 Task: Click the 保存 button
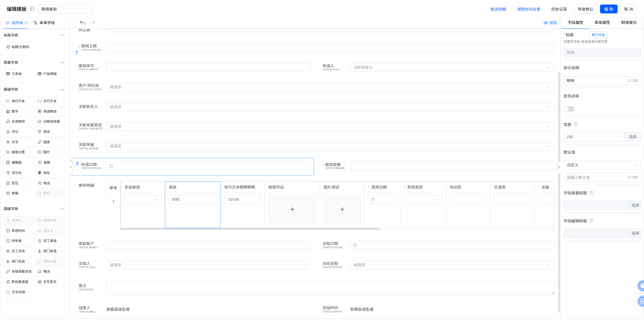pos(608,9)
